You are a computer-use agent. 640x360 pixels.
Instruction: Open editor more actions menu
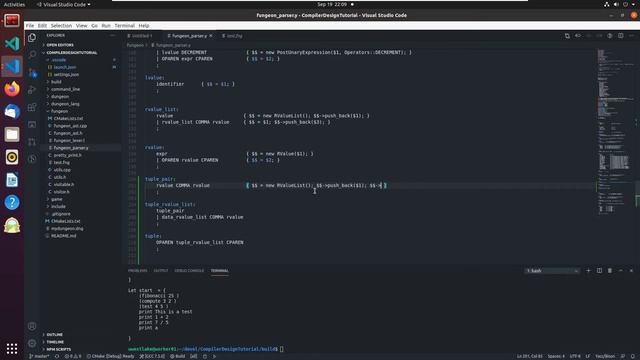point(631,36)
